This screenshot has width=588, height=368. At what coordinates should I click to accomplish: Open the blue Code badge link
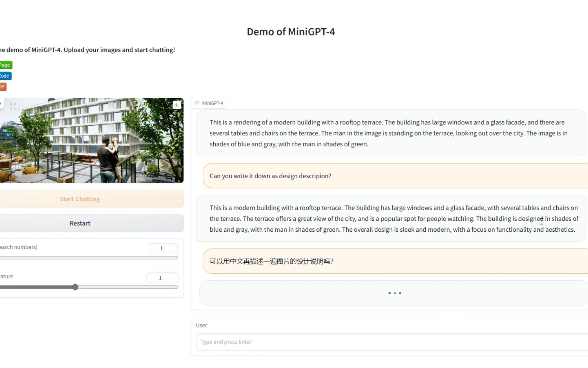(5, 76)
